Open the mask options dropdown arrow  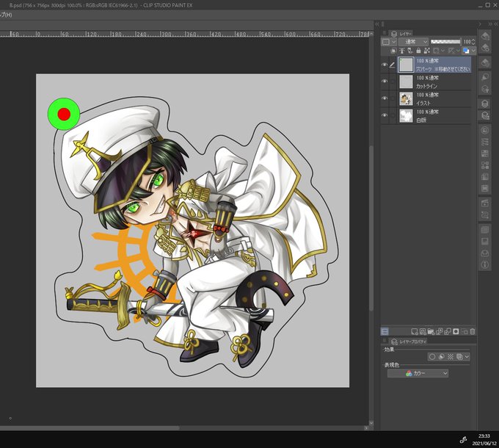[x=442, y=51]
